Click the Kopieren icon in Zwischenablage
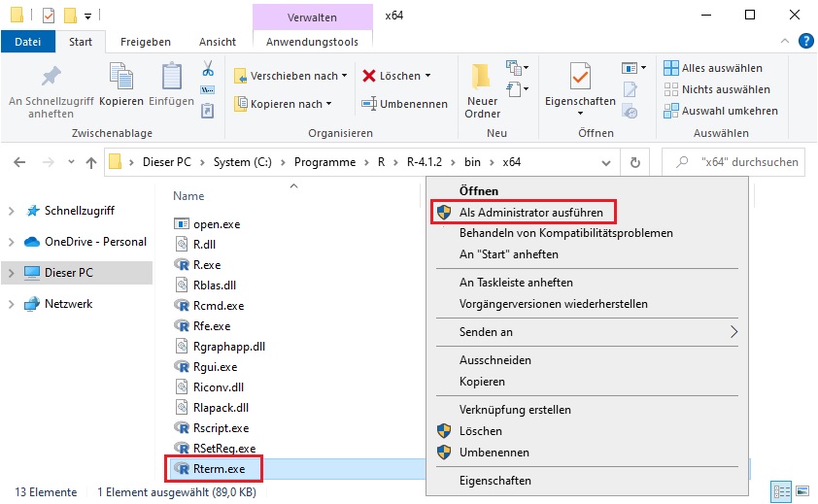The width and height of the screenshot is (818, 504). click(121, 76)
